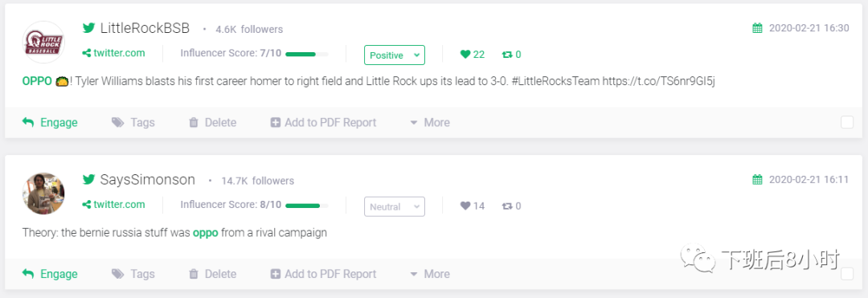Engage with the LittleRockBSB mention
868x298 pixels.
(50, 122)
